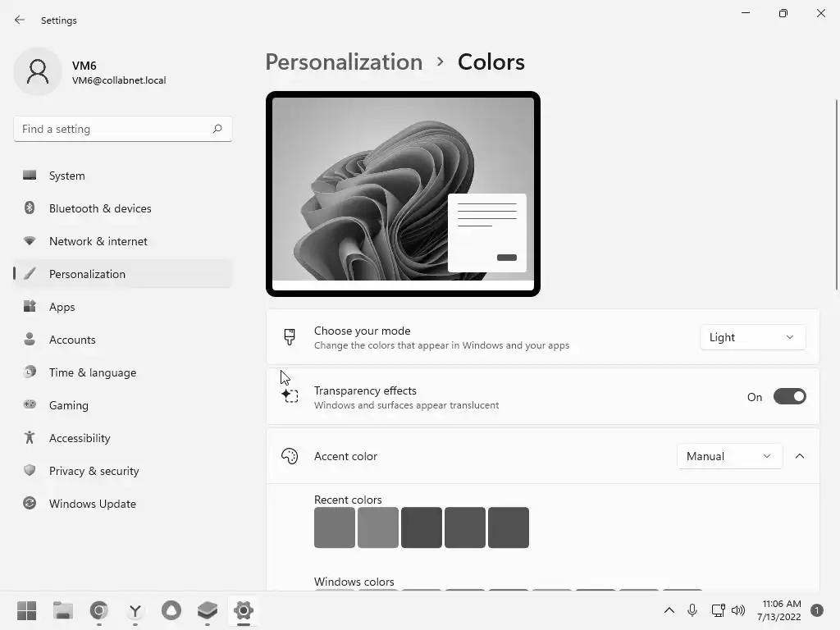Open Bluetooth & devices settings
The image size is (840, 630).
pos(123,208)
